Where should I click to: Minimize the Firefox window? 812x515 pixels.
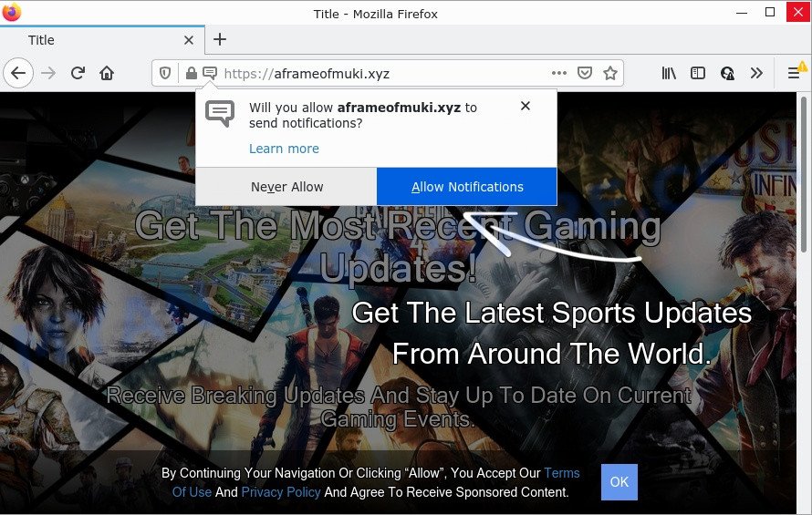(742, 13)
